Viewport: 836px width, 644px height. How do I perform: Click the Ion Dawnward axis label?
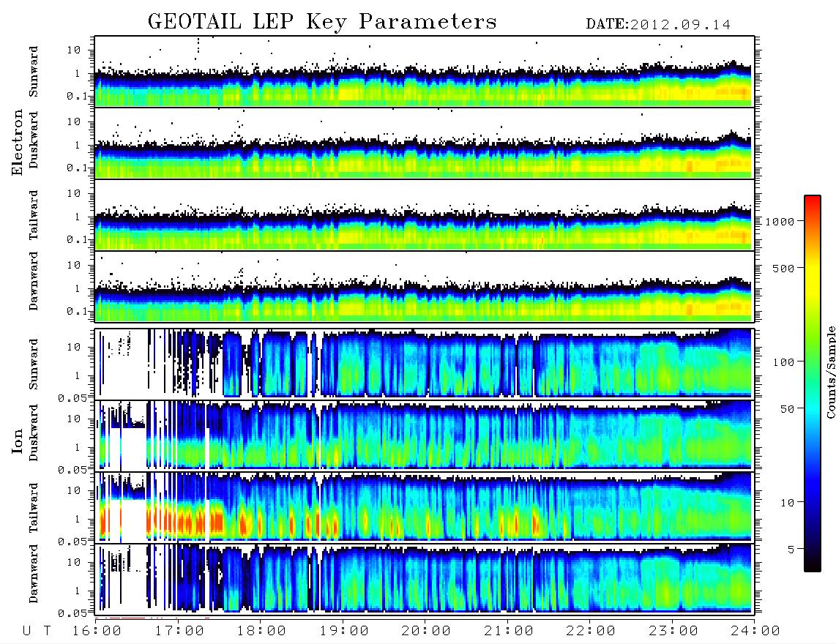coord(34,574)
